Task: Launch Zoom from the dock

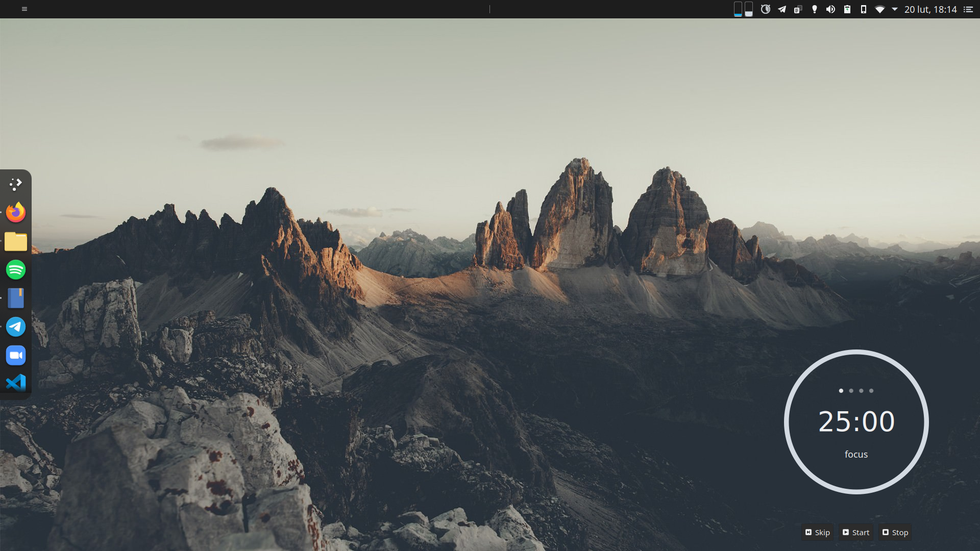Action: (16, 355)
